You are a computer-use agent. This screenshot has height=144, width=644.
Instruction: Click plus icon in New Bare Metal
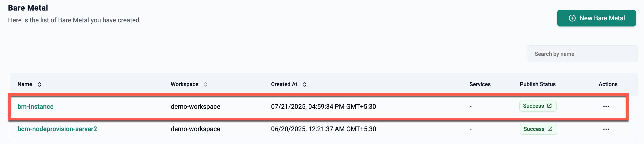(x=572, y=18)
